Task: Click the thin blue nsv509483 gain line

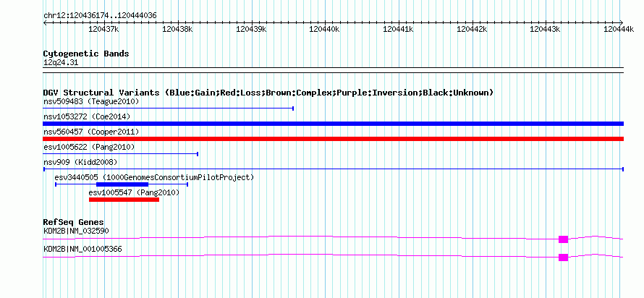Action: [x=169, y=108]
